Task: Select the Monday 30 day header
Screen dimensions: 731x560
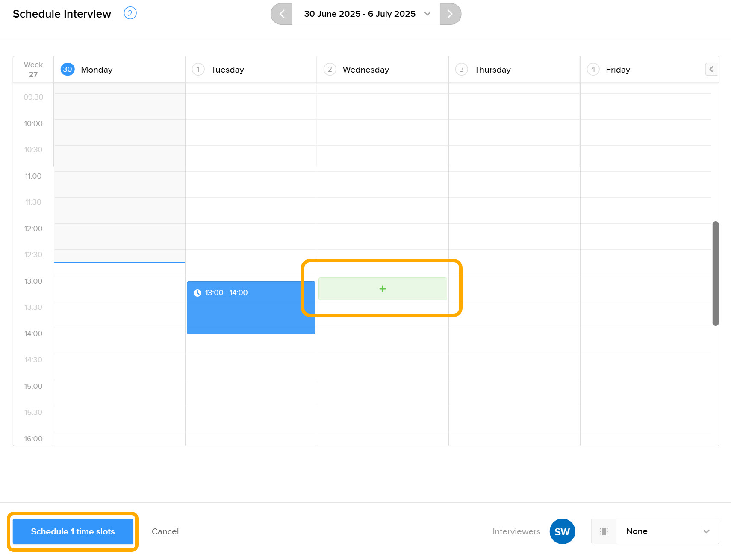Action: coord(97,70)
